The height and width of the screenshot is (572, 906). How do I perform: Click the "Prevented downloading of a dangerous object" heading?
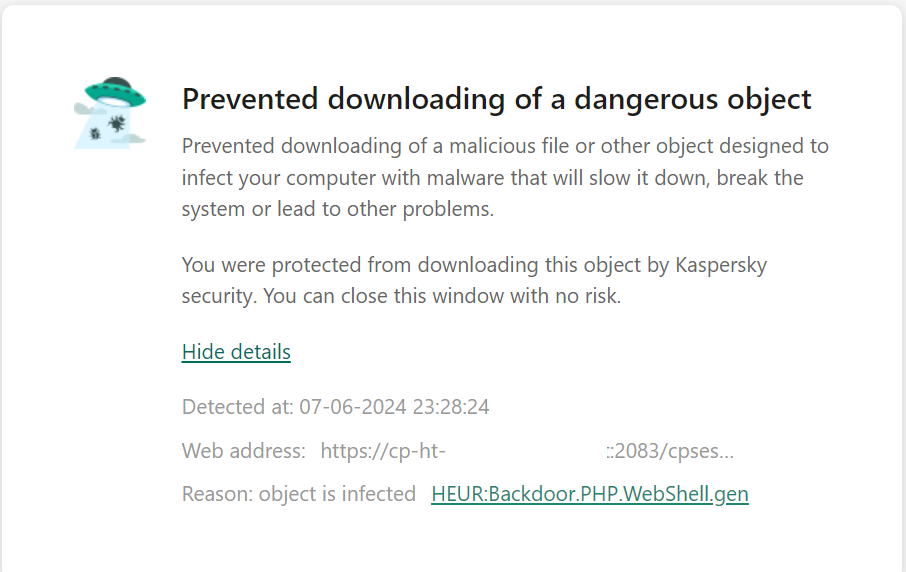click(496, 99)
